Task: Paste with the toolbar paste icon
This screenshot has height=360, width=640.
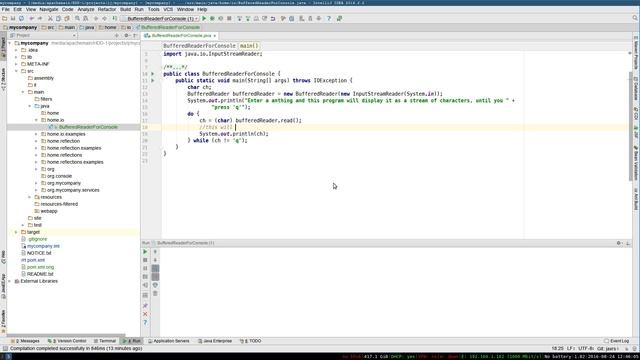Action: tap(67, 18)
